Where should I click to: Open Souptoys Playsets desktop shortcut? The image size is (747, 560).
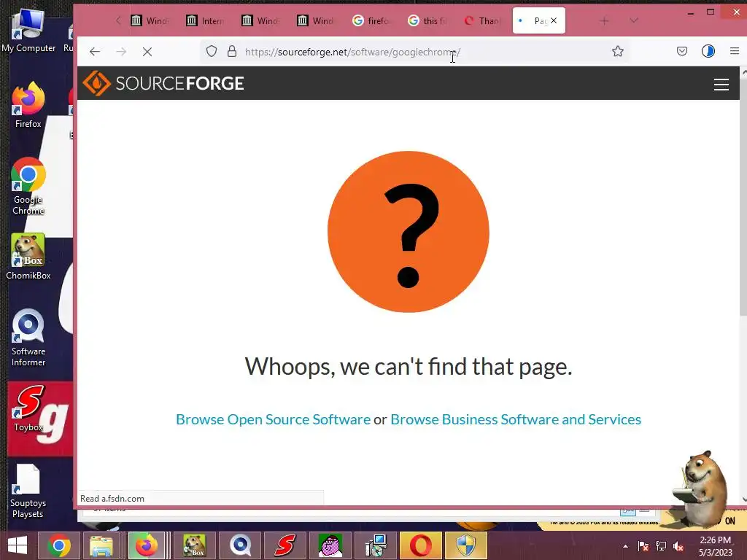click(x=28, y=491)
